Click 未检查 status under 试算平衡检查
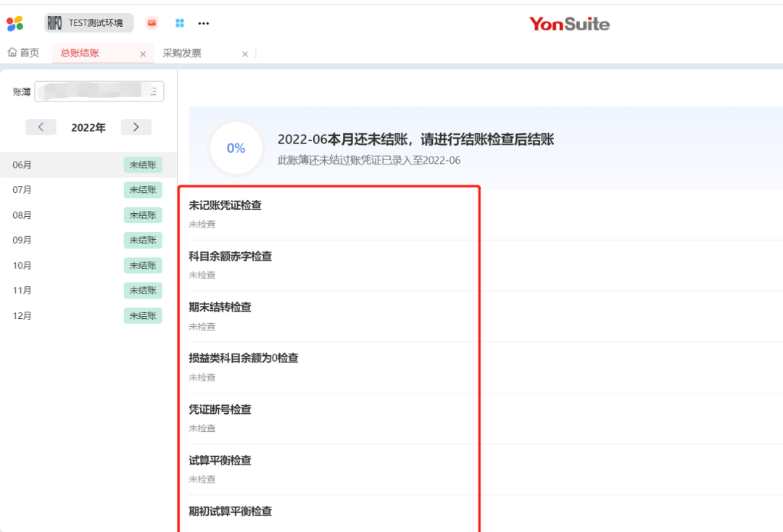This screenshot has height=532, width=783. tap(202, 479)
